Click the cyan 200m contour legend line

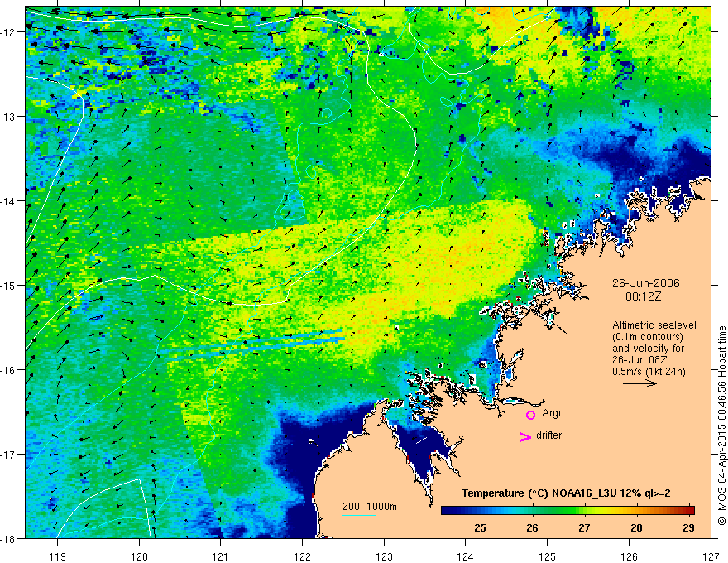[x=359, y=516]
